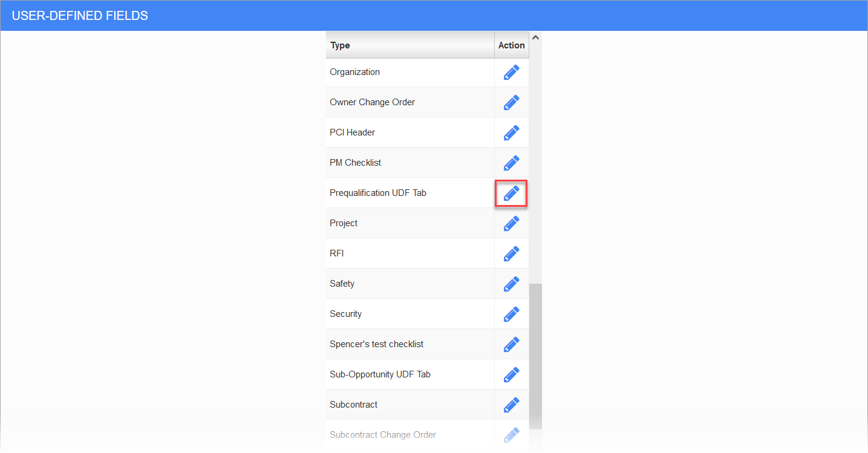Select 'Sub-Opportunity UDF Tab' text
This screenshot has height=453, width=868.
tap(380, 374)
